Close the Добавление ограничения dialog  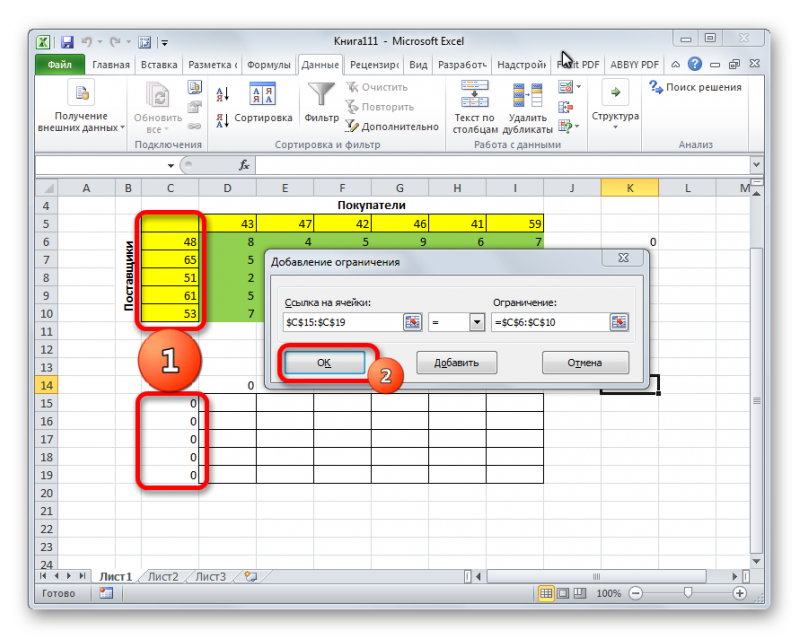pos(623,258)
